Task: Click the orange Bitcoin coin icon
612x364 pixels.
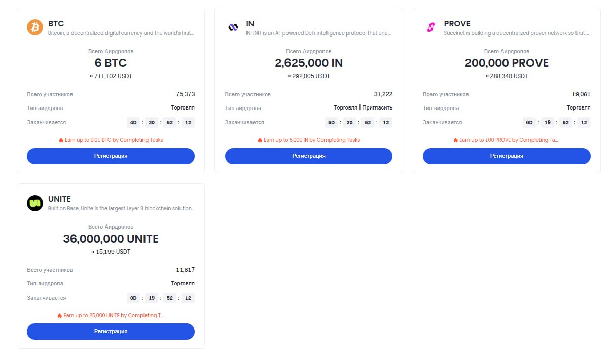Action: coord(35,27)
